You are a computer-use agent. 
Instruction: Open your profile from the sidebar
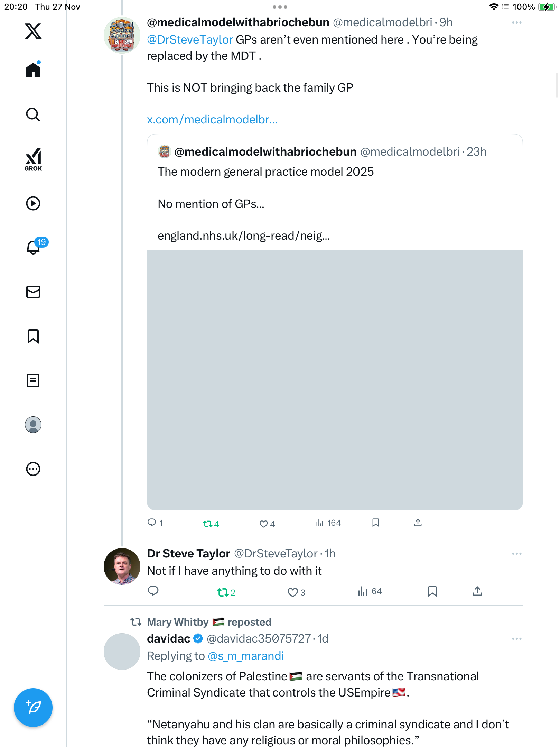(33, 425)
